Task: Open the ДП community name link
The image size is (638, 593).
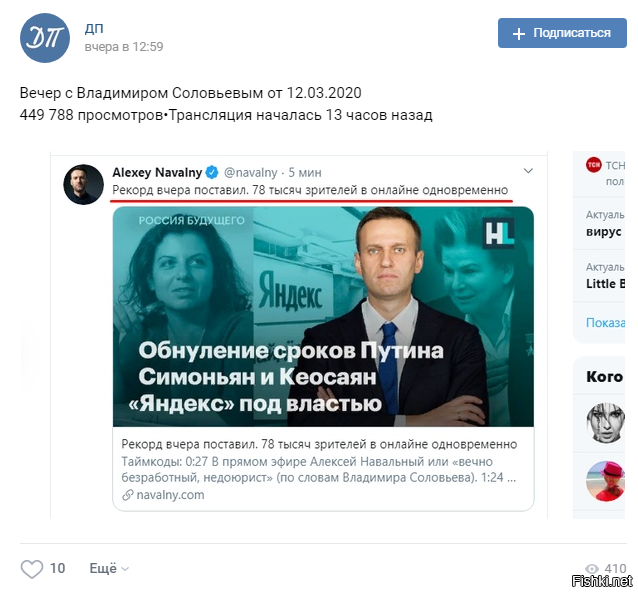Action: [94, 28]
